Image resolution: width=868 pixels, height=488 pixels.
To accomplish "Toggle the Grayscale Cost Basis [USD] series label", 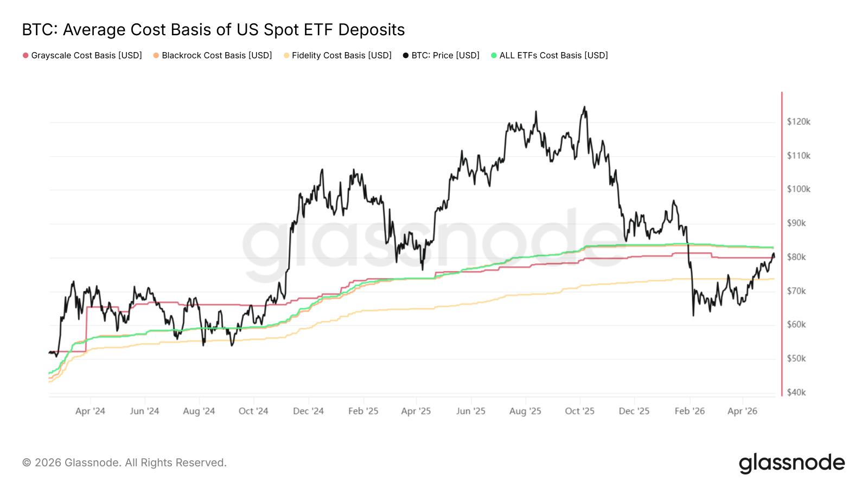I will [x=87, y=55].
